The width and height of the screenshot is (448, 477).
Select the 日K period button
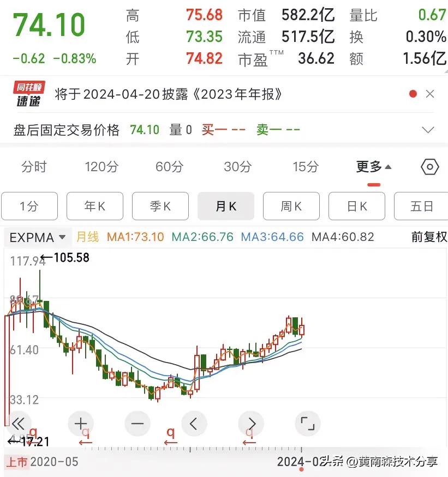coord(357,206)
